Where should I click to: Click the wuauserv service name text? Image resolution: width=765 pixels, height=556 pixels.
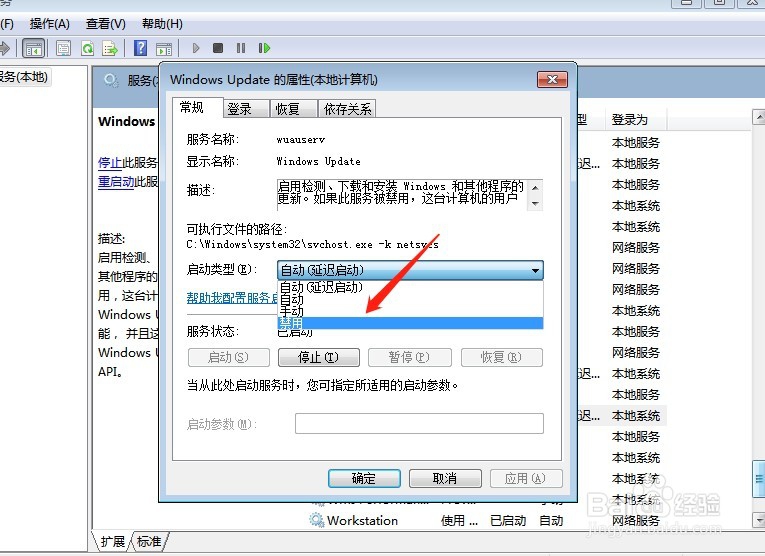(x=301, y=139)
